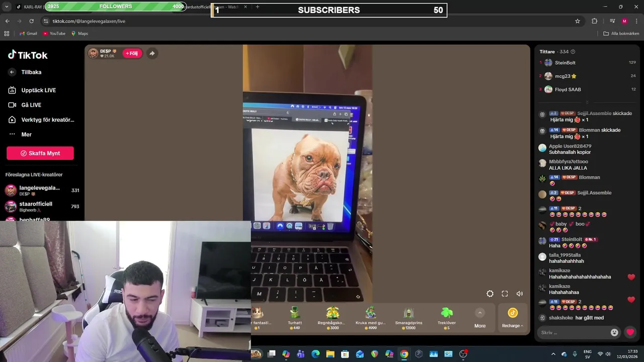Open DE$P streamer profile avatar
Screen dimensions: 644x362
coord(94,53)
